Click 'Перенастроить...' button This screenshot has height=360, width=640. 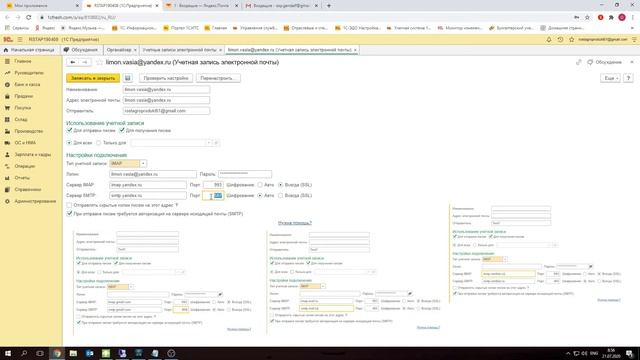pos(218,78)
